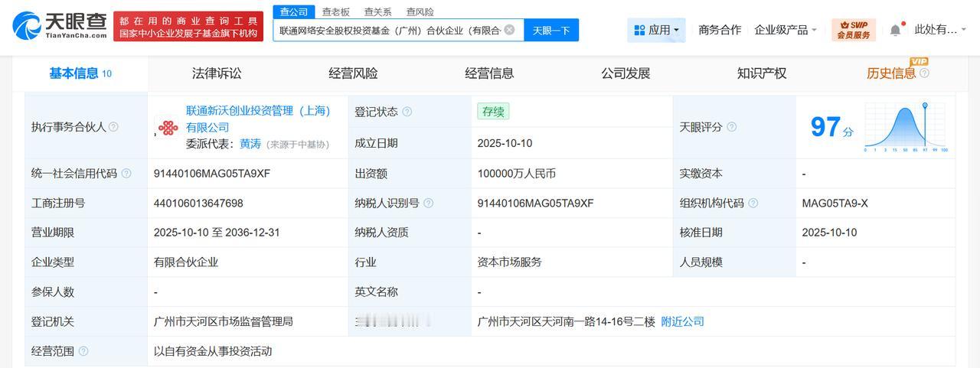Click help icon beside 天眼评分
The image size is (980, 368).
[731, 127]
